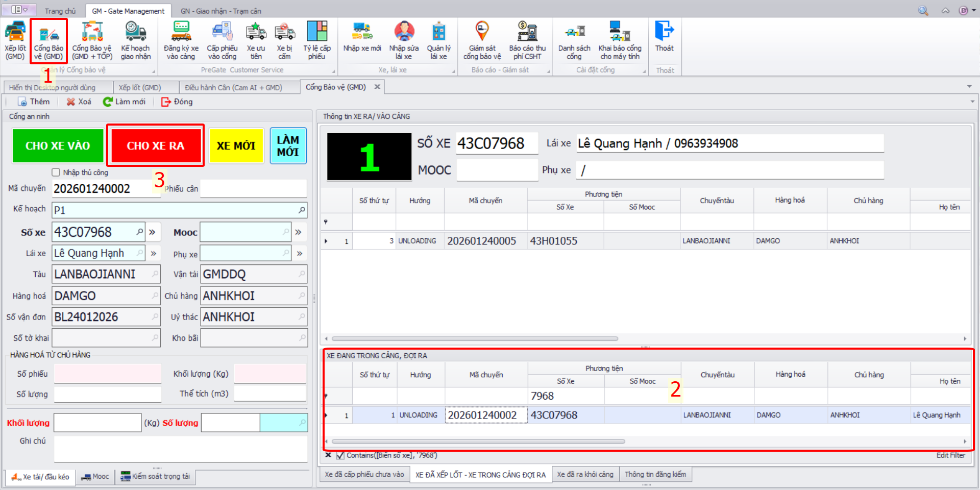Toggle the Contains filter checkbox
This screenshot has width=980, height=490.
coord(340,455)
